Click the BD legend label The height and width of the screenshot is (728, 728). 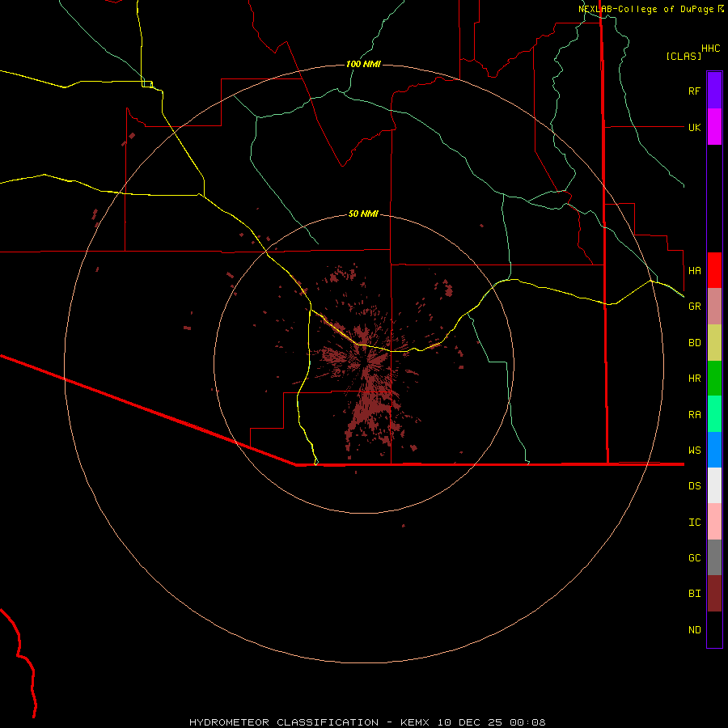(x=694, y=343)
